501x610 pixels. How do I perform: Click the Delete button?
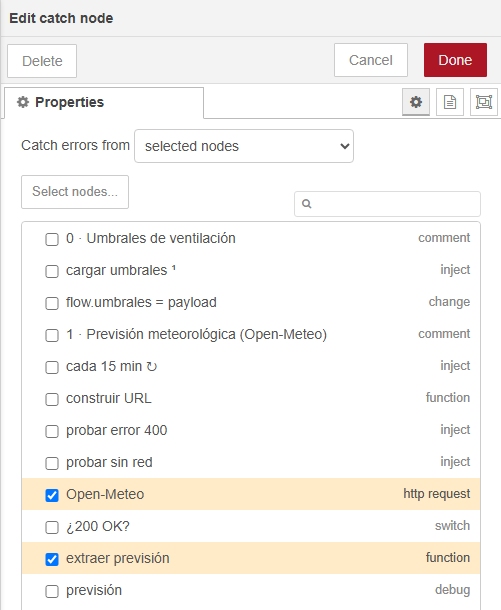(x=42, y=61)
